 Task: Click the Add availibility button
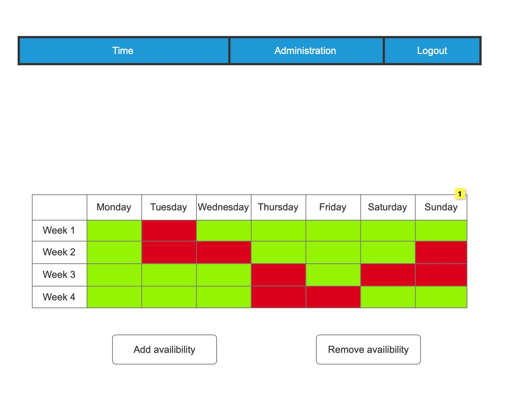pos(165,349)
